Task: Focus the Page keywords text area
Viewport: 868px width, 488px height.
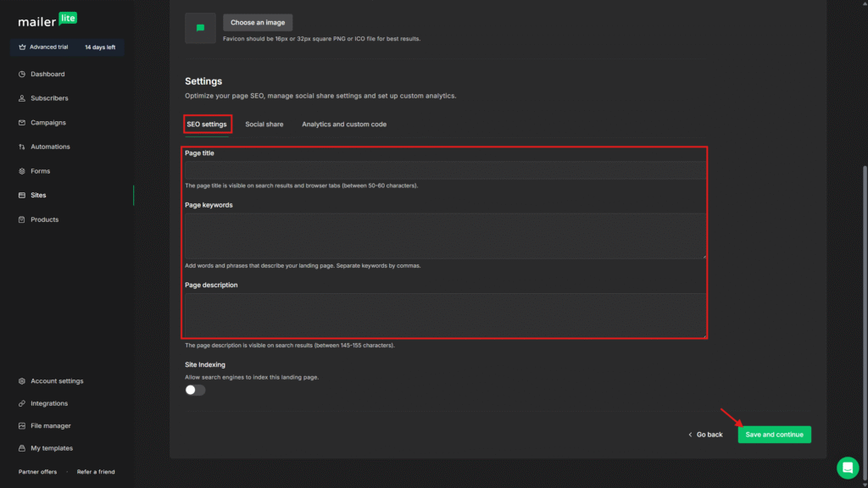Action: [445, 236]
